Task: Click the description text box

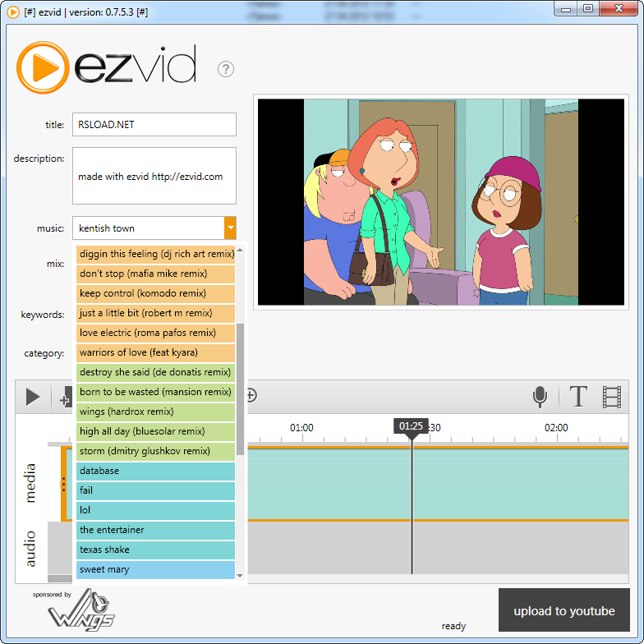Action: pyautogui.click(x=154, y=176)
